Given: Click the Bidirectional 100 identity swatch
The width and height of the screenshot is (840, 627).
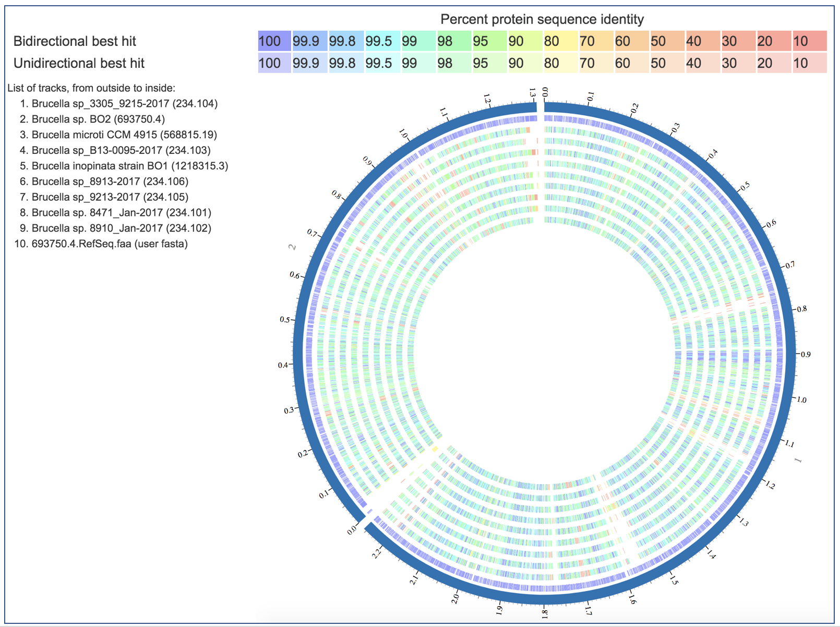Looking at the screenshot, I should (274, 41).
